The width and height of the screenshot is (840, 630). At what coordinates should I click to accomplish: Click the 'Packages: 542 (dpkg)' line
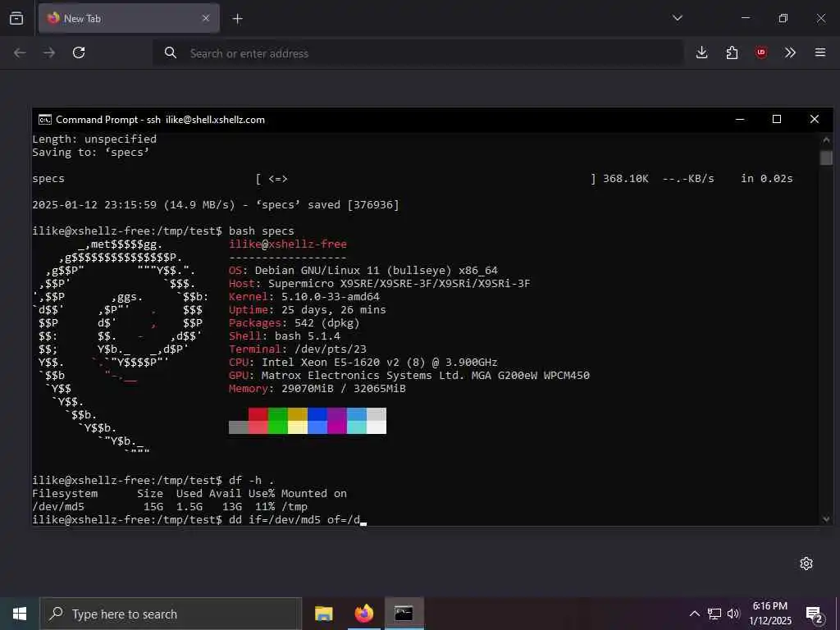294,323
